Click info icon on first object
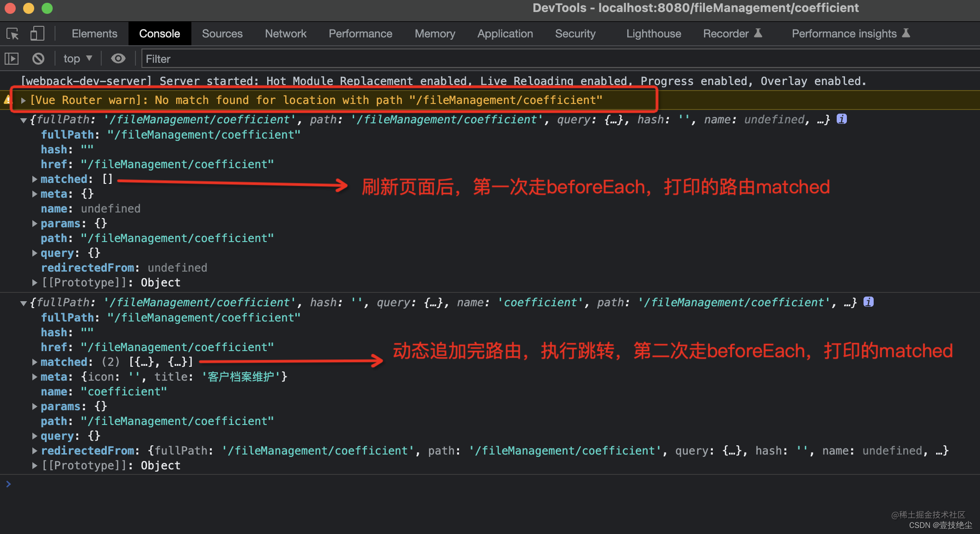Screen dimensions: 980x534 [842, 119]
